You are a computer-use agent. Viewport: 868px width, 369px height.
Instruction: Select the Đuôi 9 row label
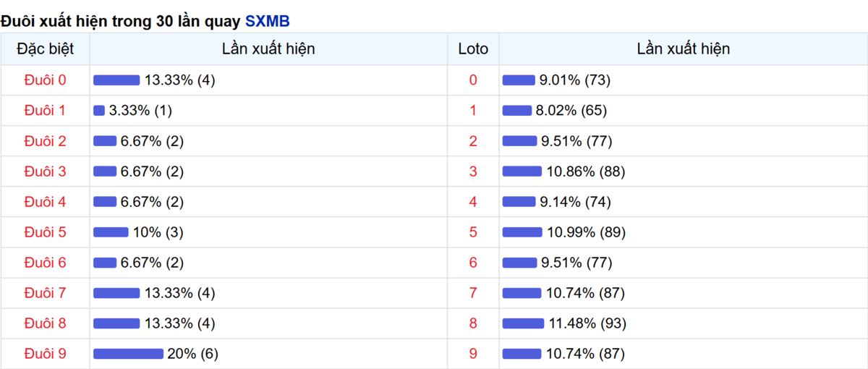click(x=45, y=354)
